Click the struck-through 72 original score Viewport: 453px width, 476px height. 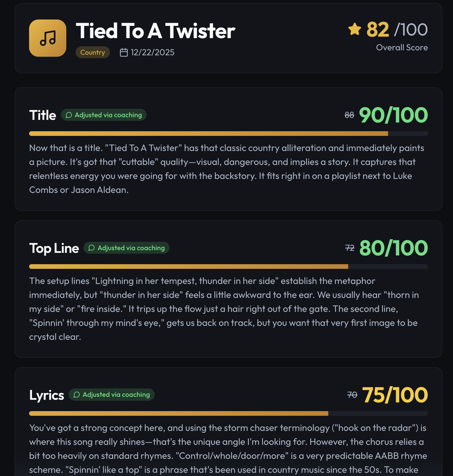tap(350, 248)
